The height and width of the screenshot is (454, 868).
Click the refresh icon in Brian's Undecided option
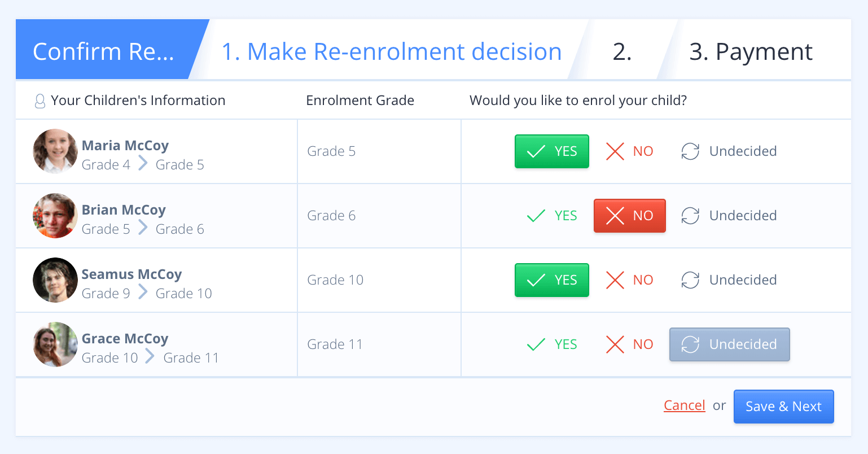tap(690, 216)
